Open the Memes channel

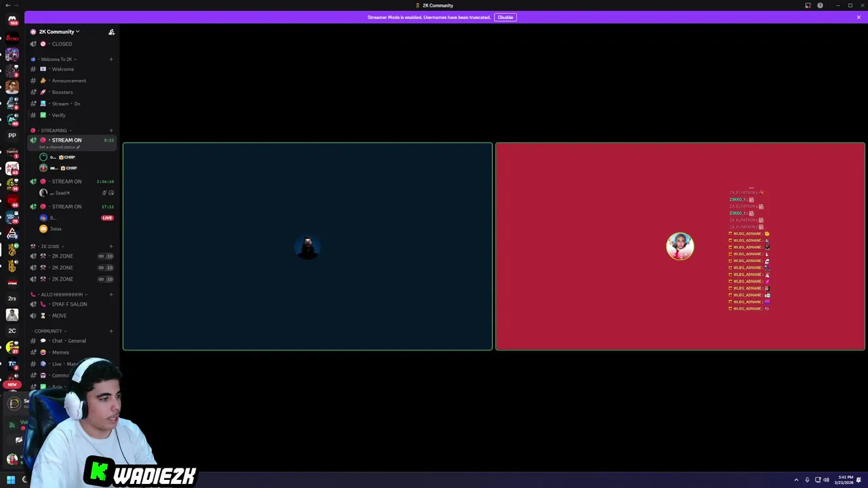[x=71, y=352]
